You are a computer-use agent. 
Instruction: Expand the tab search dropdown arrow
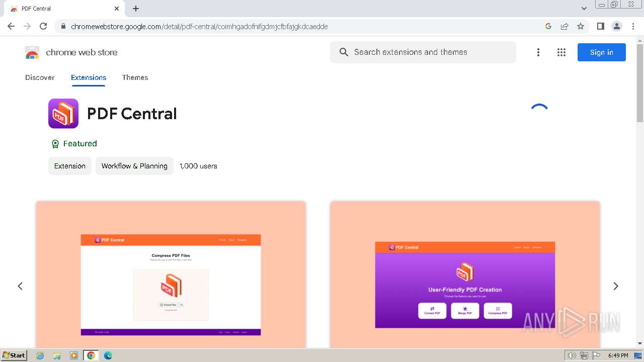[584, 9]
